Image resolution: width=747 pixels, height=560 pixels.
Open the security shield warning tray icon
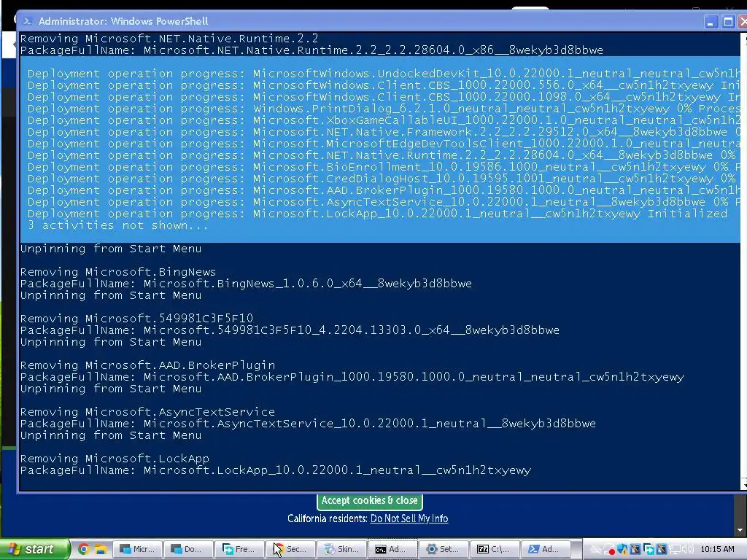(x=622, y=550)
